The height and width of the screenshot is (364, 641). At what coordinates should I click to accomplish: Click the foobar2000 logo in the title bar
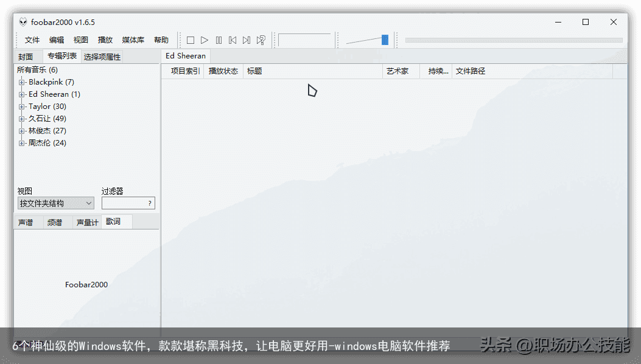coord(22,21)
